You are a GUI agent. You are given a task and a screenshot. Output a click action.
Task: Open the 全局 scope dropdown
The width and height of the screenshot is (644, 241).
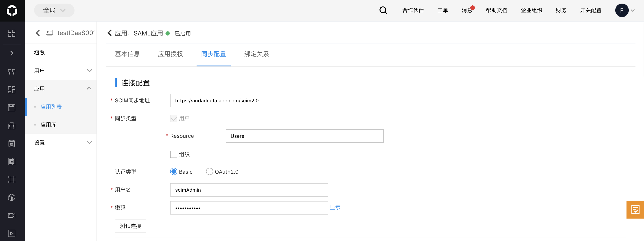[54, 10]
